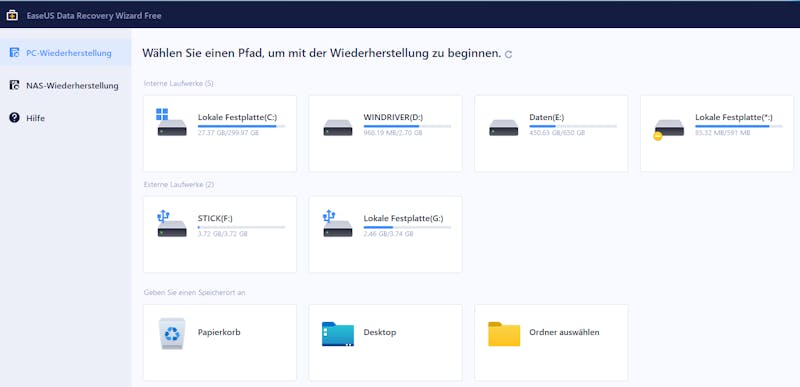Open the Ordner auswählen option
Viewport: 800px width, 387px height.
(x=551, y=342)
